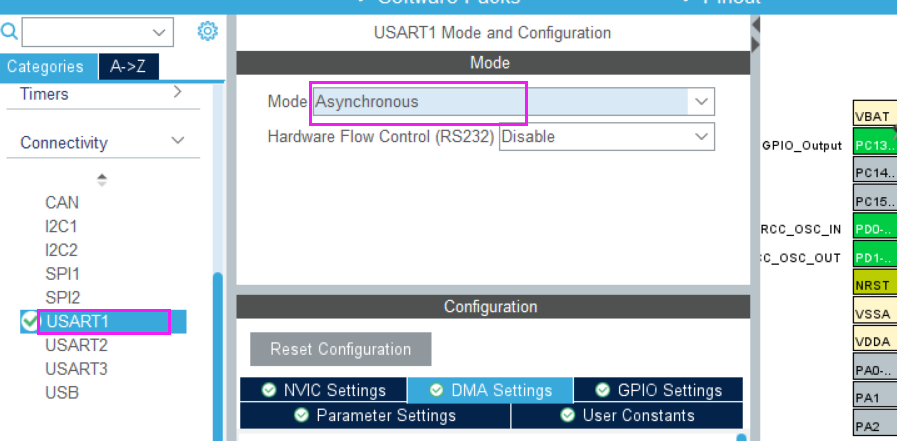This screenshot has height=441, width=897.
Task: Click the check icon on Parameter Settings tab
Action: 301,415
